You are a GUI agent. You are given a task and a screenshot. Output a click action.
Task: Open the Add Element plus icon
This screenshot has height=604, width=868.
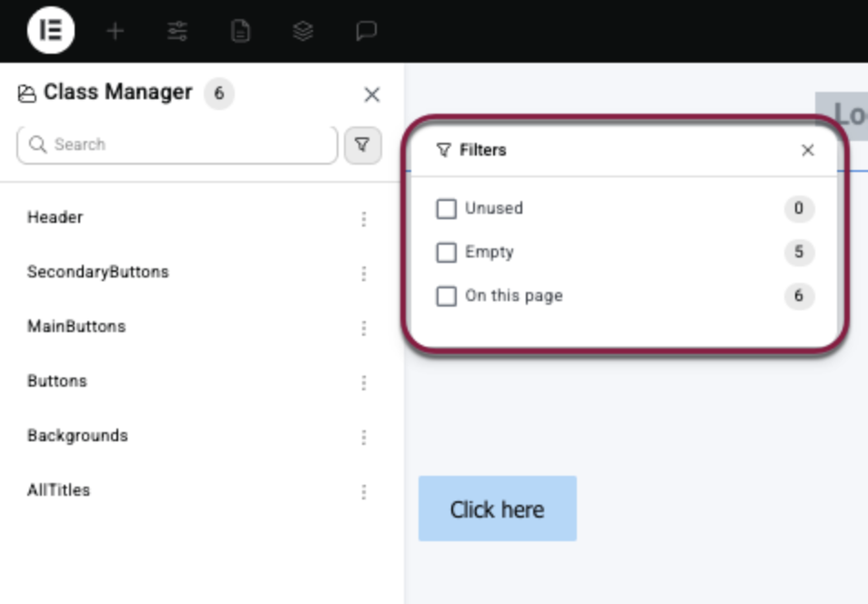click(x=115, y=32)
